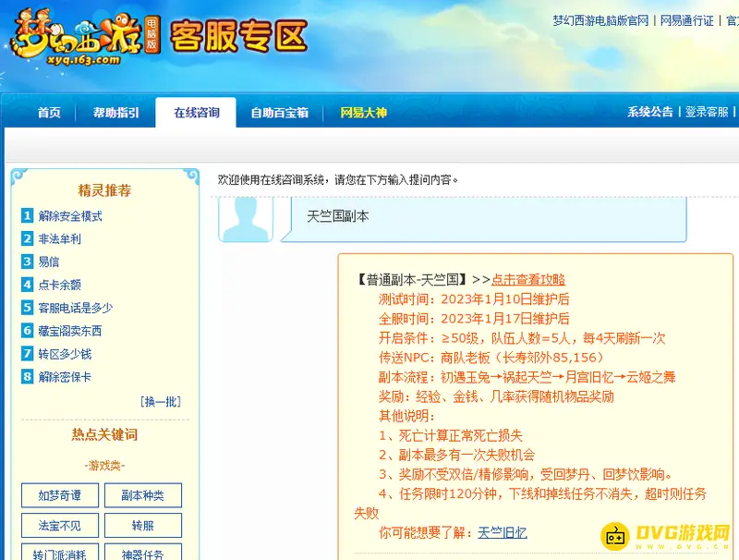Click the 天竺国副本 message bubble
This screenshot has height=560, width=739.
pyautogui.click(x=483, y=219)
